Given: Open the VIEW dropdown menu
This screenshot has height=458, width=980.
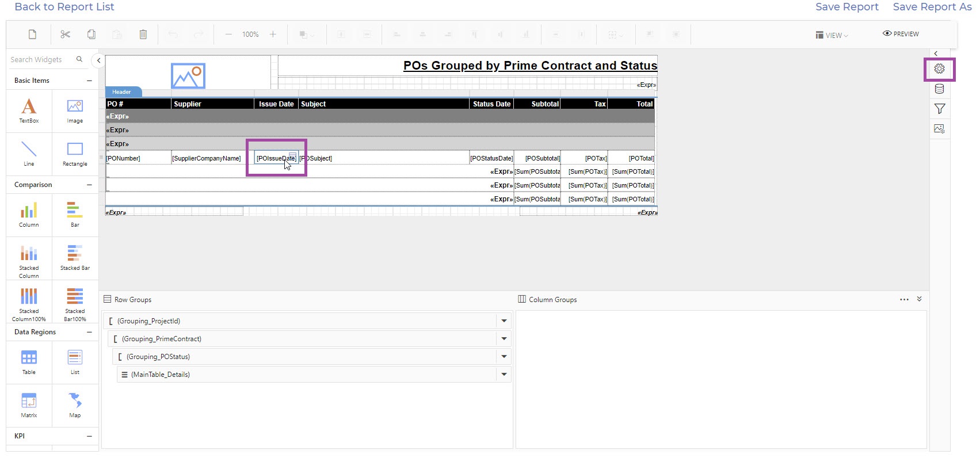Looking at the screenshot, I should (832, 35).
